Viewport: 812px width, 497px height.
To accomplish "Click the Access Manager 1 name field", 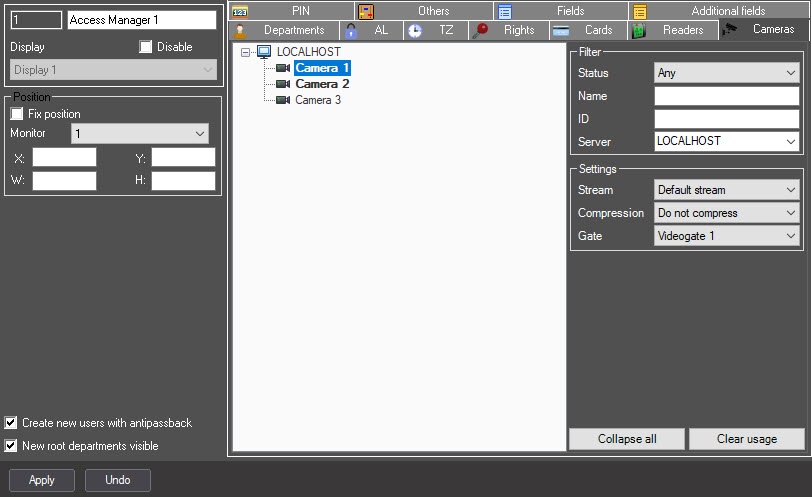I will pyautogui.click(x=142, y=20).
